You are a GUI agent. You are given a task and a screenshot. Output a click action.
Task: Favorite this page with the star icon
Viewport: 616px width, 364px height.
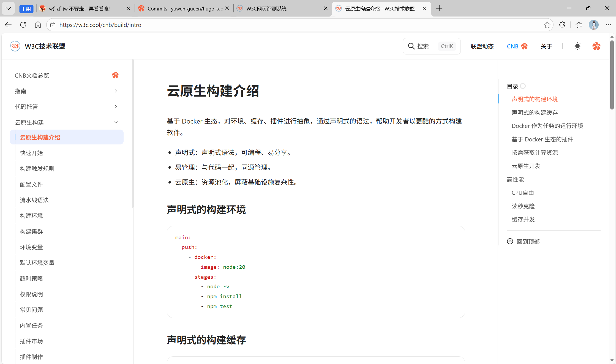click(x=547, y=25)
